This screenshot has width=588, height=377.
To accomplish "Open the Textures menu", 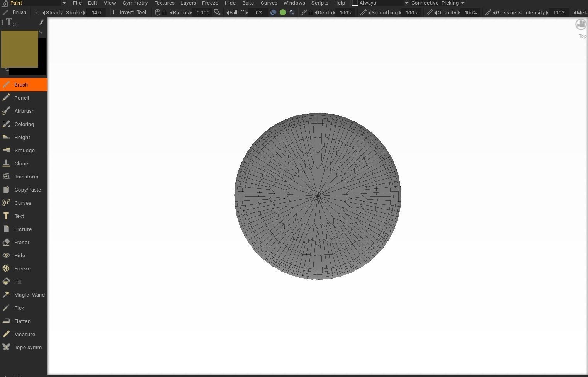I will [x=165, y=3].
